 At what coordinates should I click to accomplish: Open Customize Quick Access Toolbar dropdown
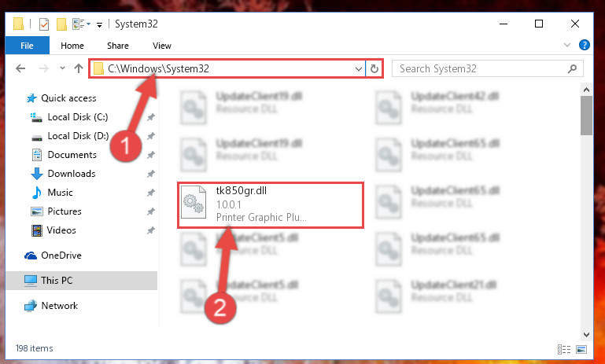point(100,25)
